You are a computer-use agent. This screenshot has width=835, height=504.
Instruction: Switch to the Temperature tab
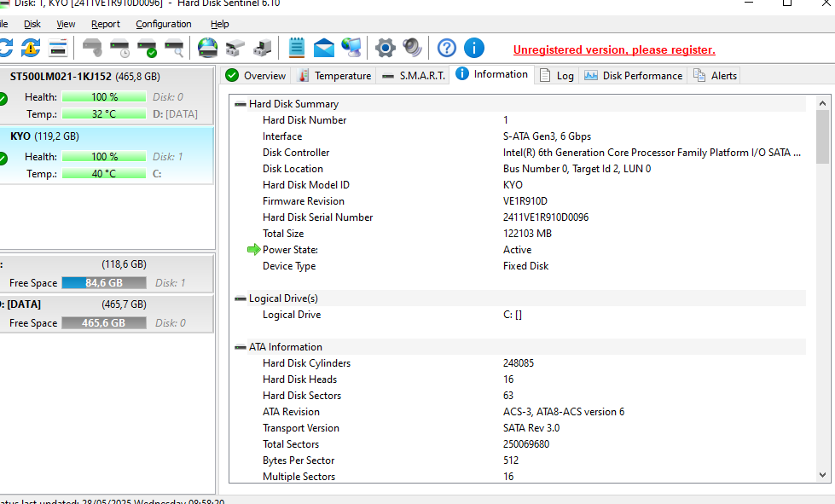click(x=333, y=74)
